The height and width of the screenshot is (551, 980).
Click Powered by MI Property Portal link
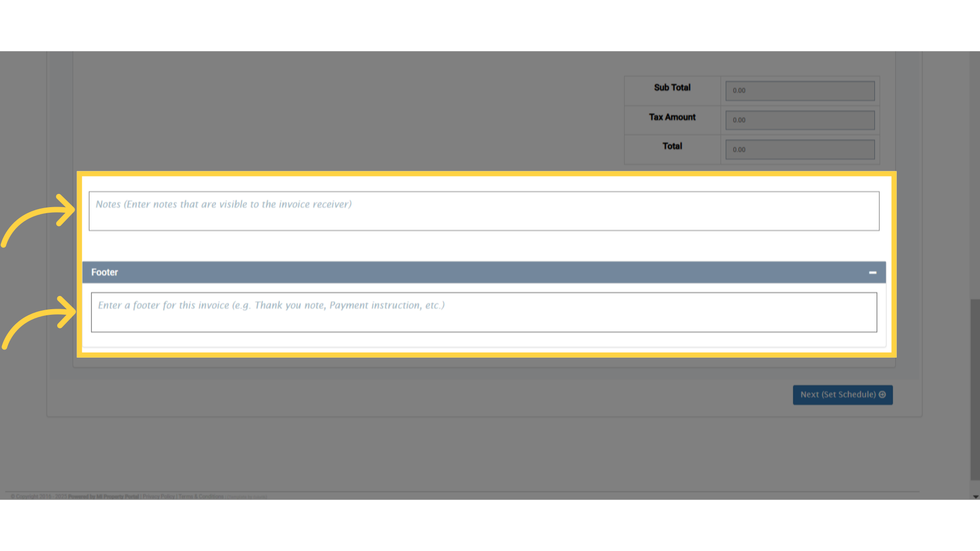(x=104, y=496)
